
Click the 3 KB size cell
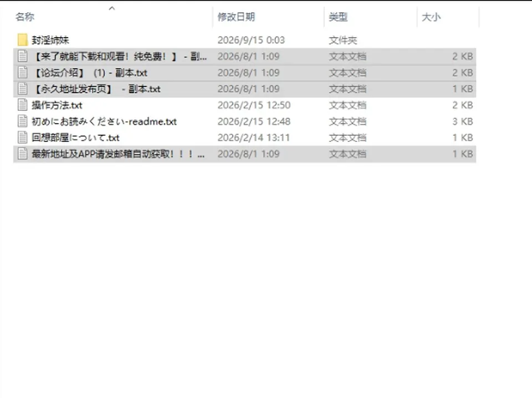(462, 121)
